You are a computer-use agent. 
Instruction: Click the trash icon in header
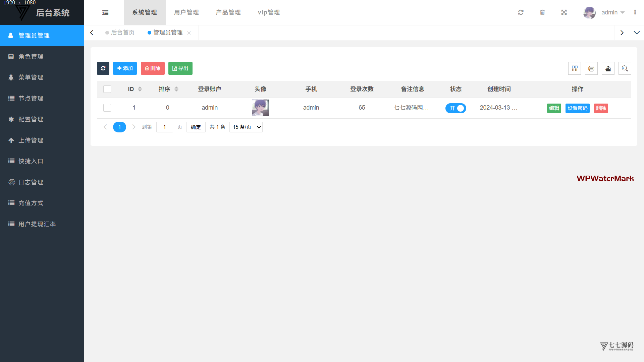point(542,12)
